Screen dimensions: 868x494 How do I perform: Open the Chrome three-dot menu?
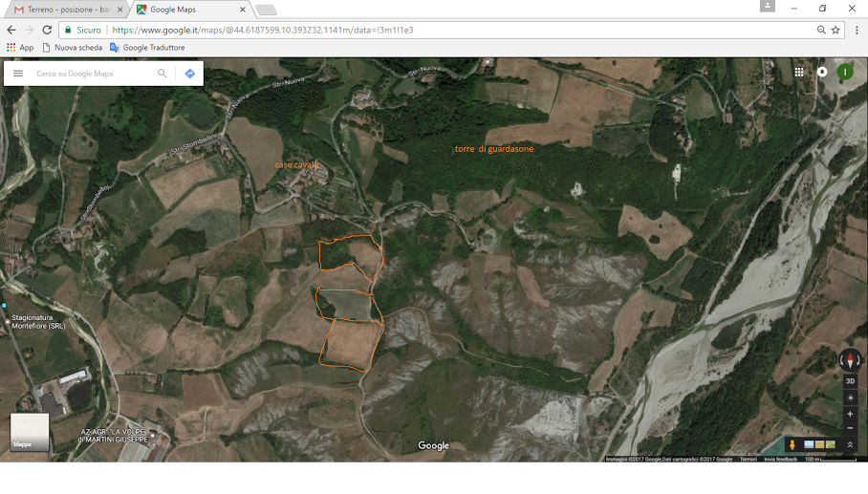pyautogui.click(x=857, y=30)
